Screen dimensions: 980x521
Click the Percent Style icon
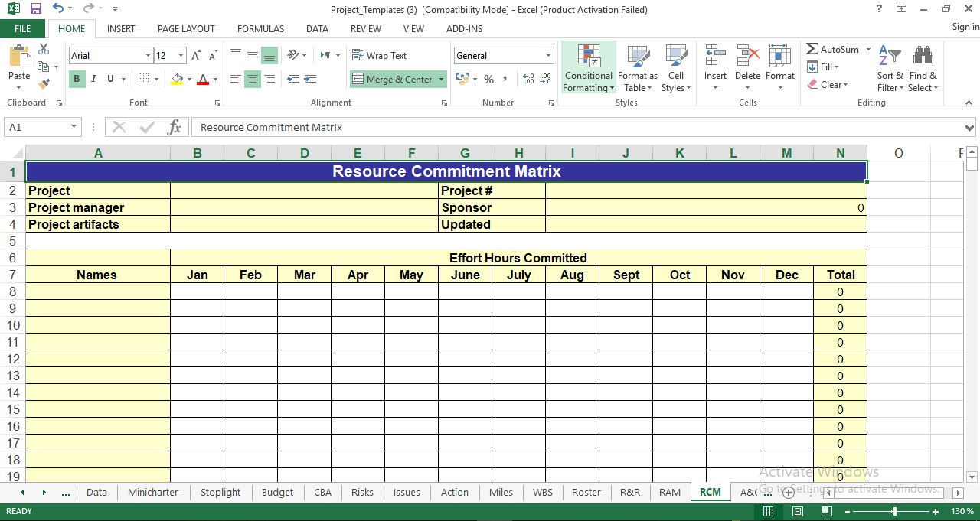click(488, 79)
